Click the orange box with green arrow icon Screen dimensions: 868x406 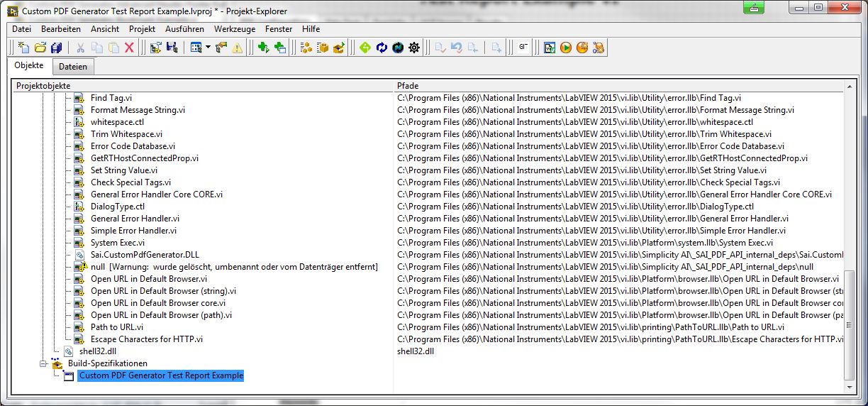point(338,48)
